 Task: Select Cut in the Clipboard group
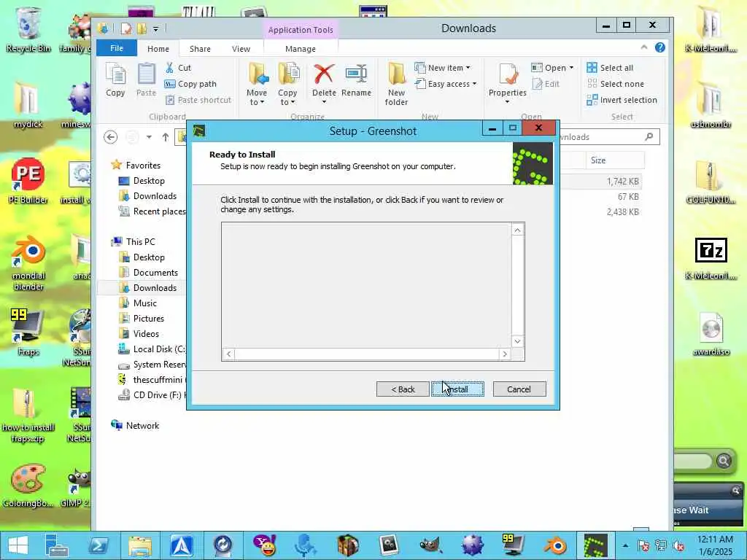click(x=178, y=68)
